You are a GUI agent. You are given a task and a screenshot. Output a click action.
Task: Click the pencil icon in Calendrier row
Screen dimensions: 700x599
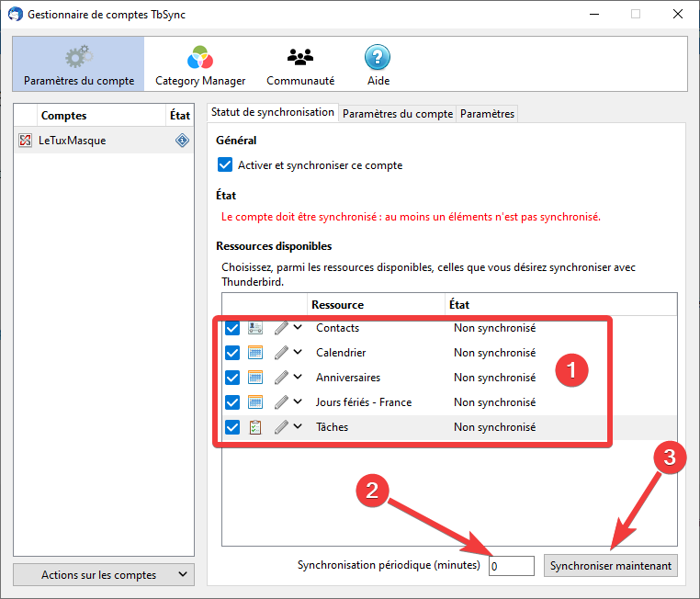click(281, 353)
